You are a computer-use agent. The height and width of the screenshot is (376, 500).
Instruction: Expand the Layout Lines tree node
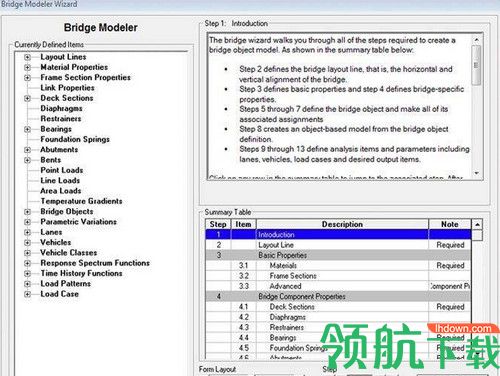(27, 57)
